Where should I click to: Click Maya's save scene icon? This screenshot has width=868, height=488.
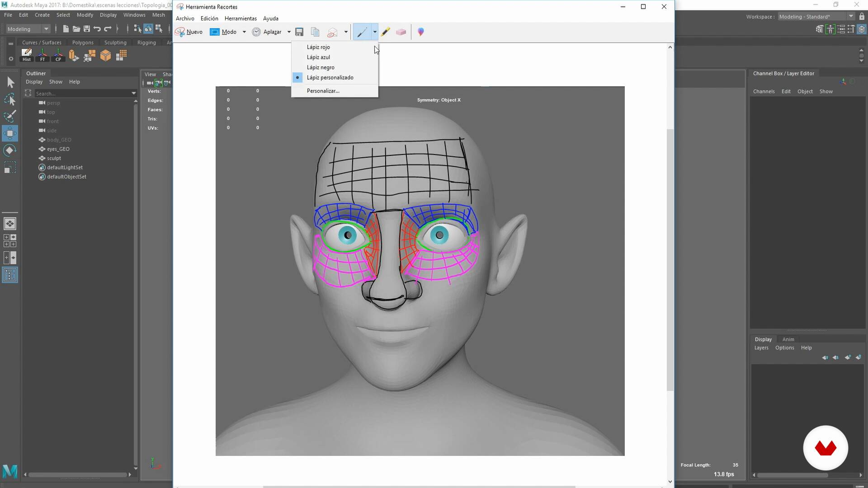pos(87,29)
